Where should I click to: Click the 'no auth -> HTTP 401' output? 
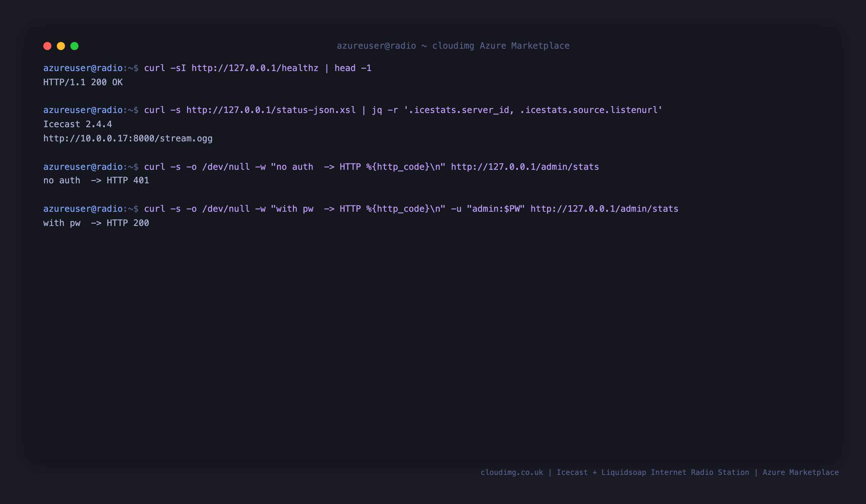pyautogui.click(x=96, y=180)
